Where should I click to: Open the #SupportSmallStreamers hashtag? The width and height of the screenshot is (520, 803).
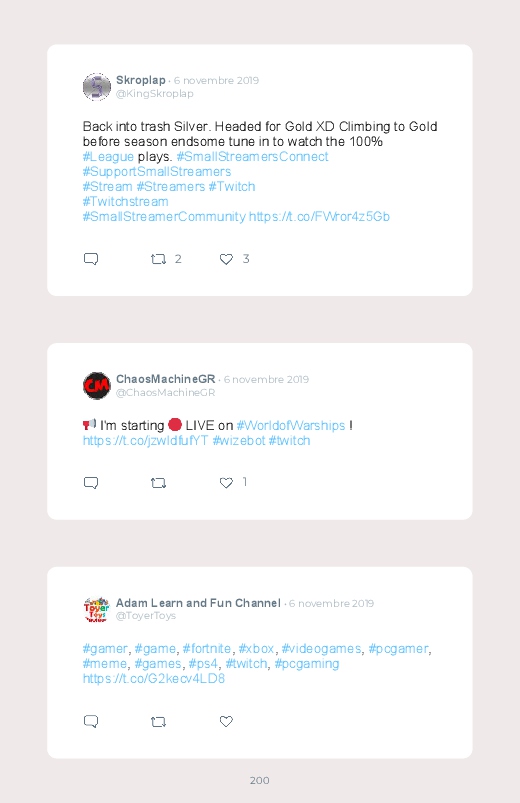pos(157,172)
